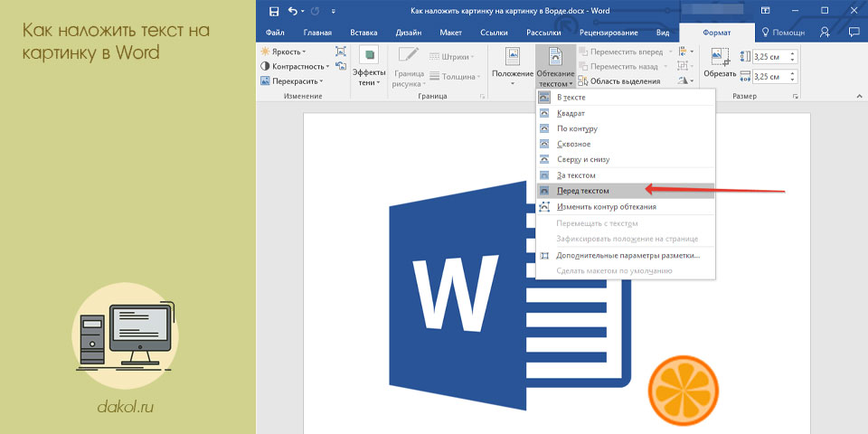Click Перемещать с текстом menu item

point(626,223)
